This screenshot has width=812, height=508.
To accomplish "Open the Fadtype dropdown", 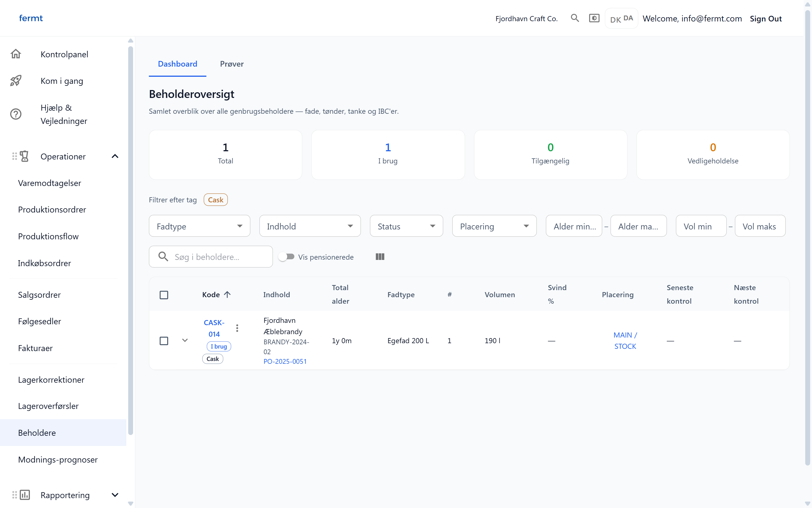I will (x=200, y=226).
